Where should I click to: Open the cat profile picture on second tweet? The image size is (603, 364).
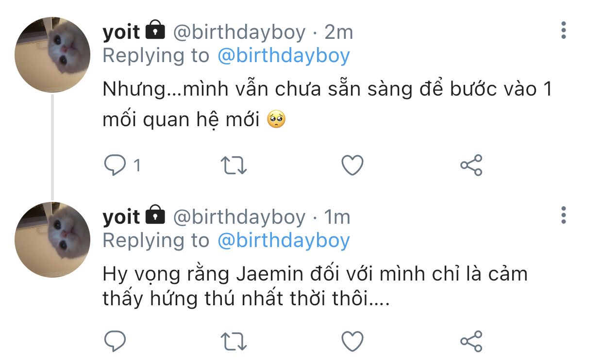52,240
